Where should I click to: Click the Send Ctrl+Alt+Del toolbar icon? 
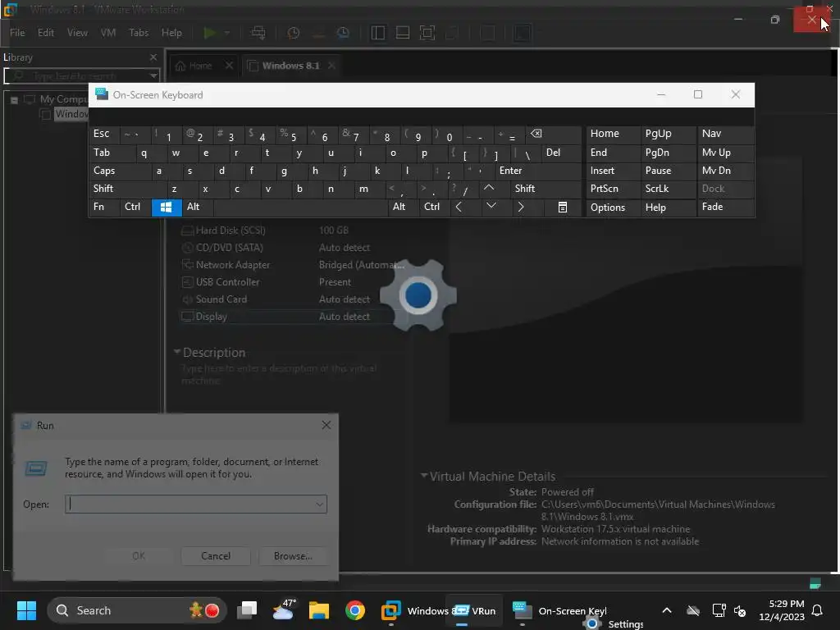[258, 33]
